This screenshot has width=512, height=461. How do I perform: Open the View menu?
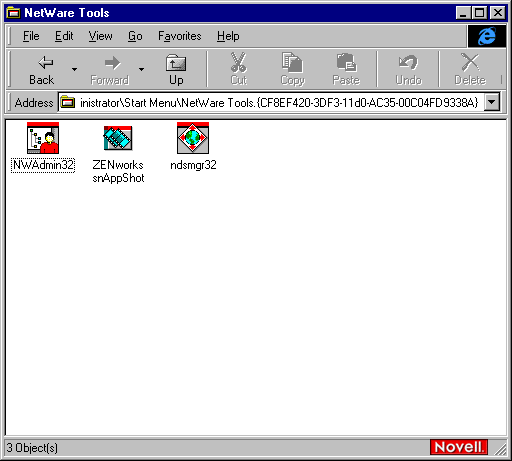click(x=100, y=36)
